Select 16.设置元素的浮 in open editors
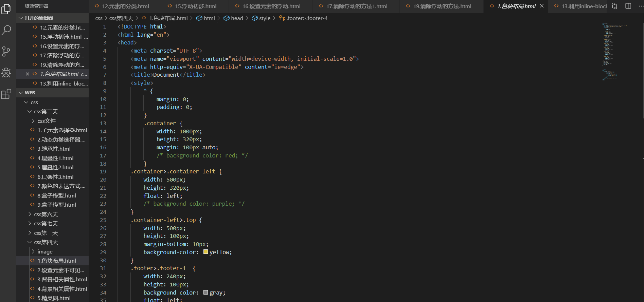This screenshot has width=644, height=302. (x=53, y=46)
